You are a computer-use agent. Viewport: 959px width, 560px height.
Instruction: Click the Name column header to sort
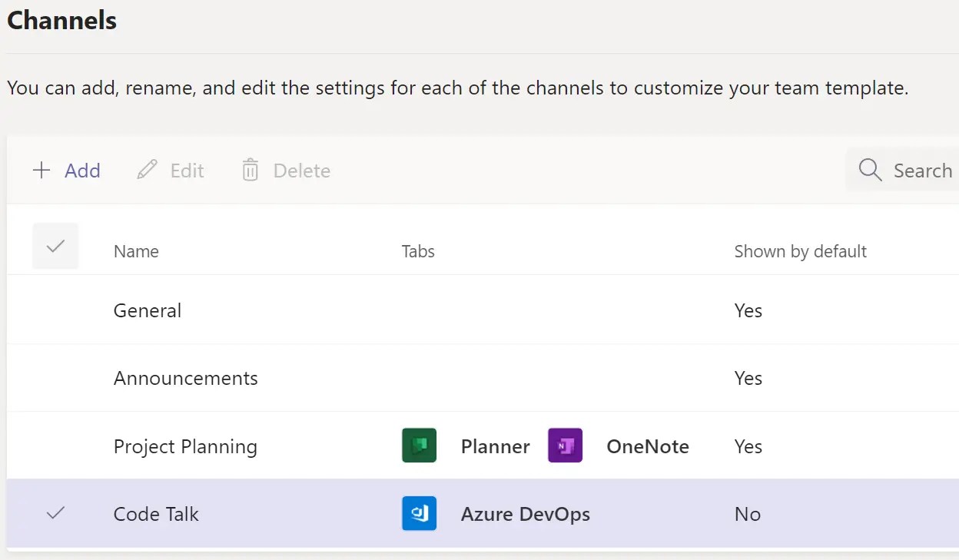click(136, 251)
